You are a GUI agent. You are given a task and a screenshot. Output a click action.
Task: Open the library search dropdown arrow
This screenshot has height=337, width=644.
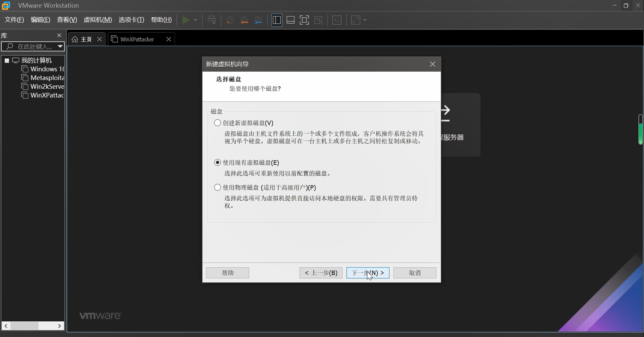[60, 46]
